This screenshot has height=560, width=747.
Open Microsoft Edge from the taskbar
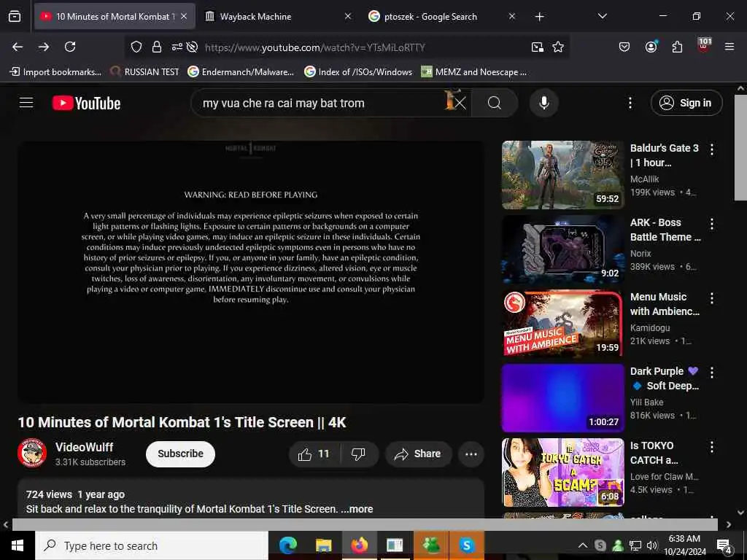click(287, 545)
